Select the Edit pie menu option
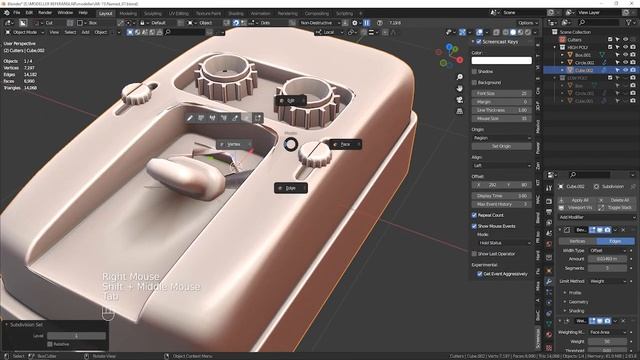The height and width of the screenshot is (360, 640). 291,100
